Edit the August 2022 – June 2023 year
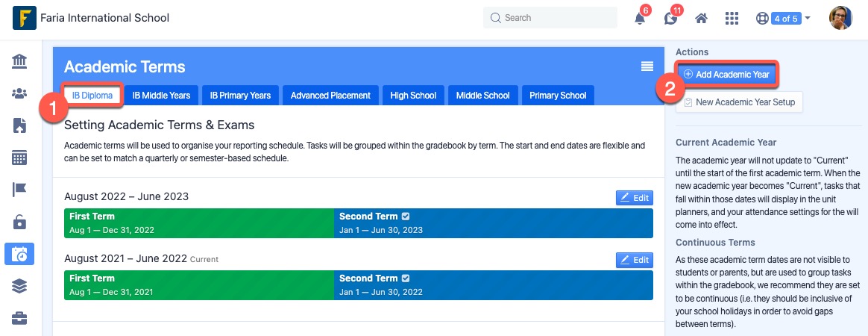Image resolution: width=868 pixels, height=336 pixels. tap(635, 198)
